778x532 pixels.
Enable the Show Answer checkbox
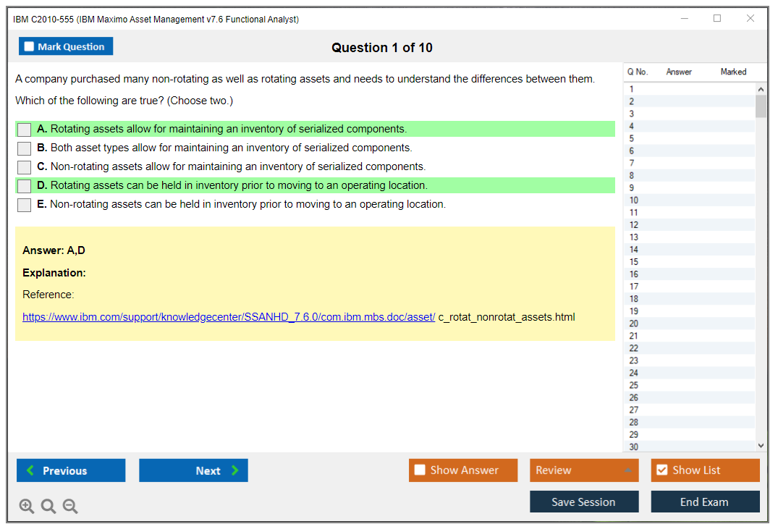point(420,470)
